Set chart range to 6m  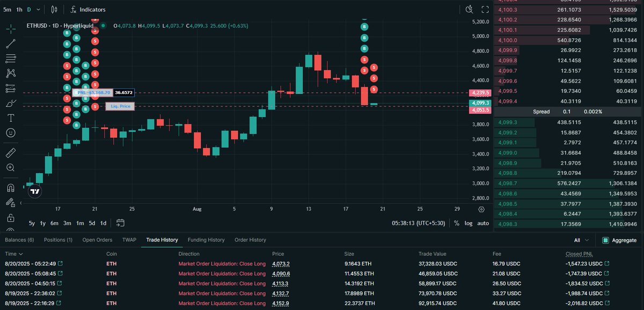[54, 223]
